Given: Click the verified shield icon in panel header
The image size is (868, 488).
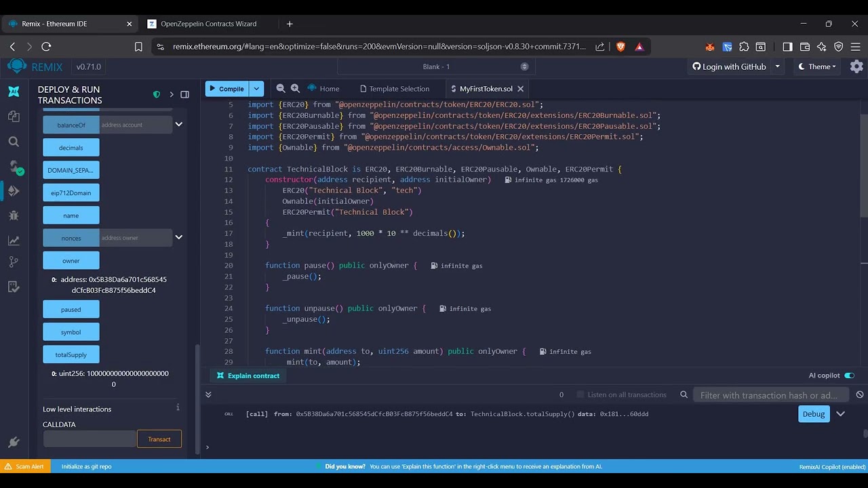Looking at the screenshot, I should coord(157,94).
